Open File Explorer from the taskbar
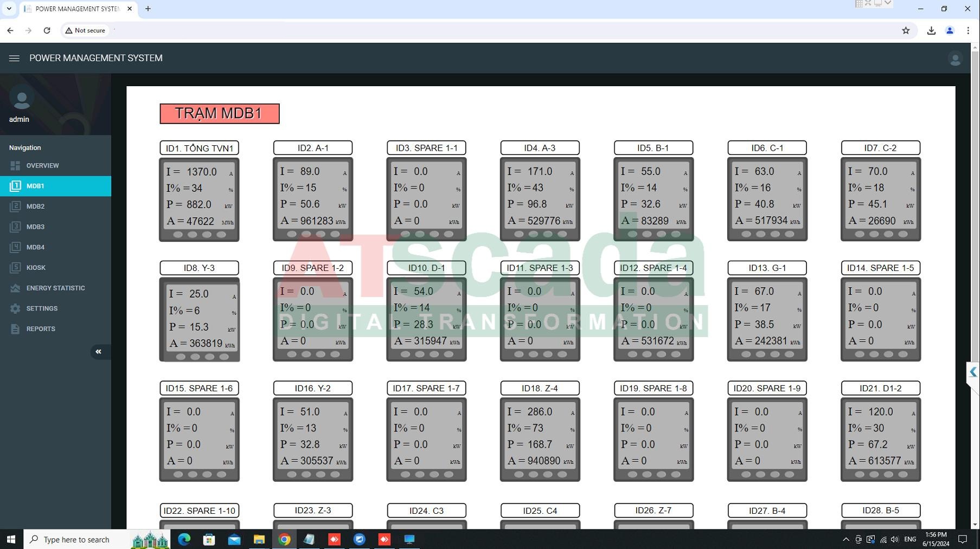The image size is (980, 549). coord(259,539)
